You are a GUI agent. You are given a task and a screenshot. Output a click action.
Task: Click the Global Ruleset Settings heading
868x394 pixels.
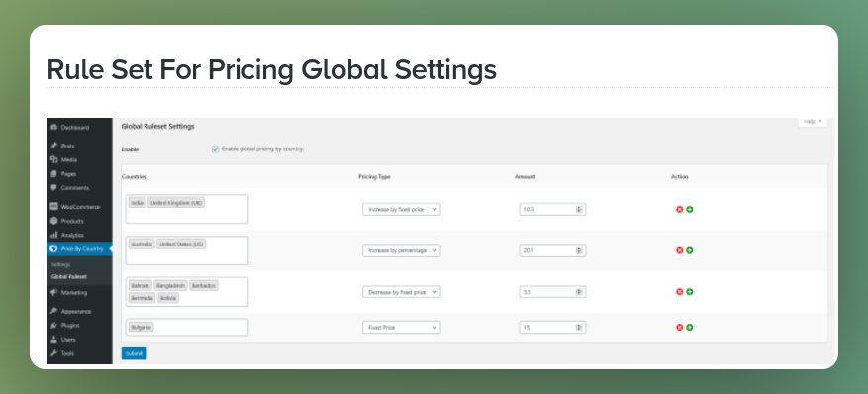click(x=157, y=126)
